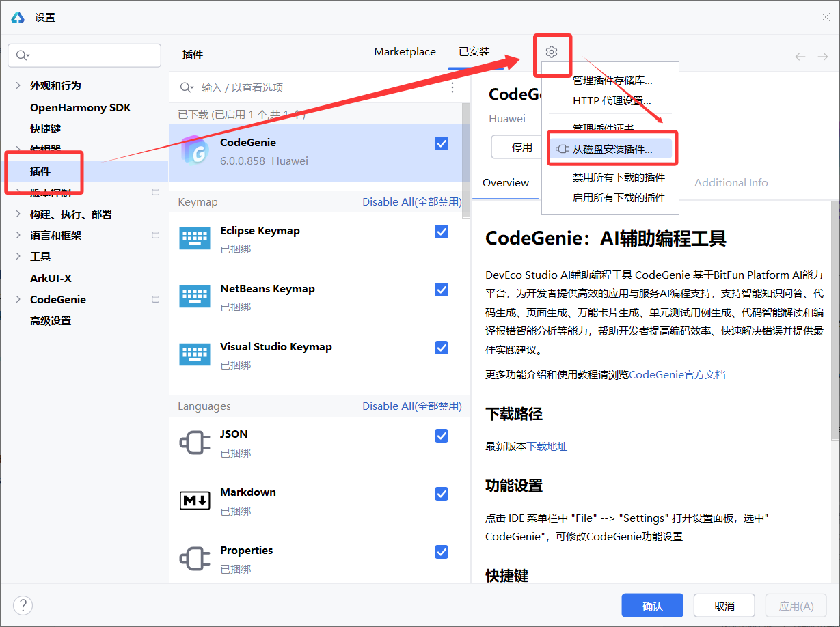Image resolution: width=840 pixels, height=627 pixels.
Task: Click the three-dot options icon in plugin search
Action: (x=452, y=87)
